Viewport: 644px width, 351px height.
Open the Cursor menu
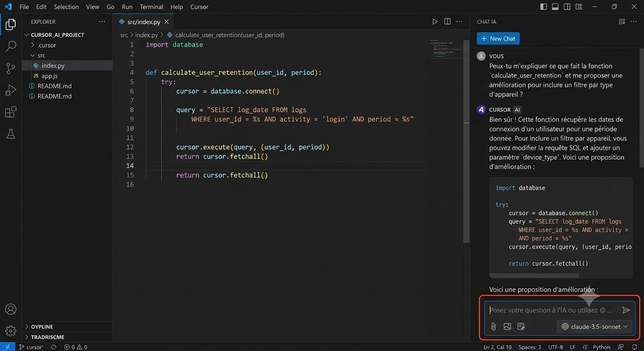point(199,7)
